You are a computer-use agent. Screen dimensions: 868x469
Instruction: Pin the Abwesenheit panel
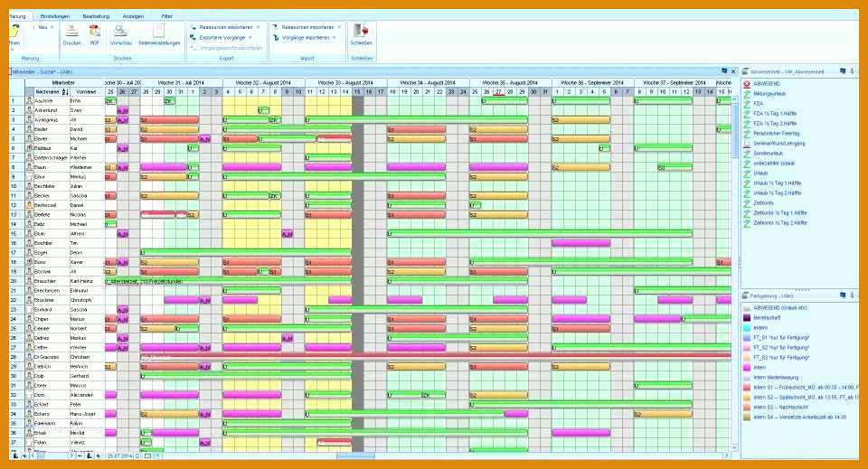pyautogui.click(x=852, y=71)
